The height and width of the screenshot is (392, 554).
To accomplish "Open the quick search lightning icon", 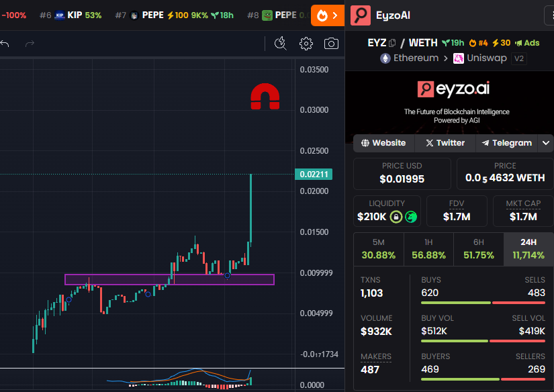I will (281, 44).
